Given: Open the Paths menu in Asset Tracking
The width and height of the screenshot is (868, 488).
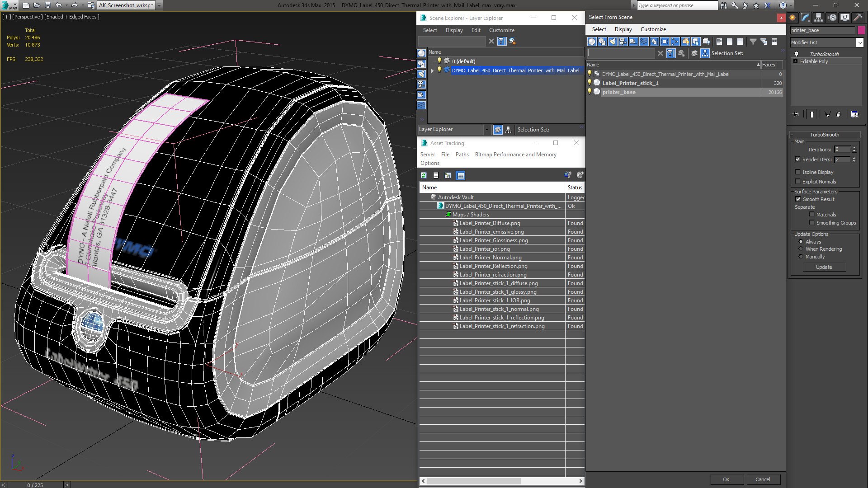Looking at the screenshot, I should pyautogui.click(x=462, y=155).
